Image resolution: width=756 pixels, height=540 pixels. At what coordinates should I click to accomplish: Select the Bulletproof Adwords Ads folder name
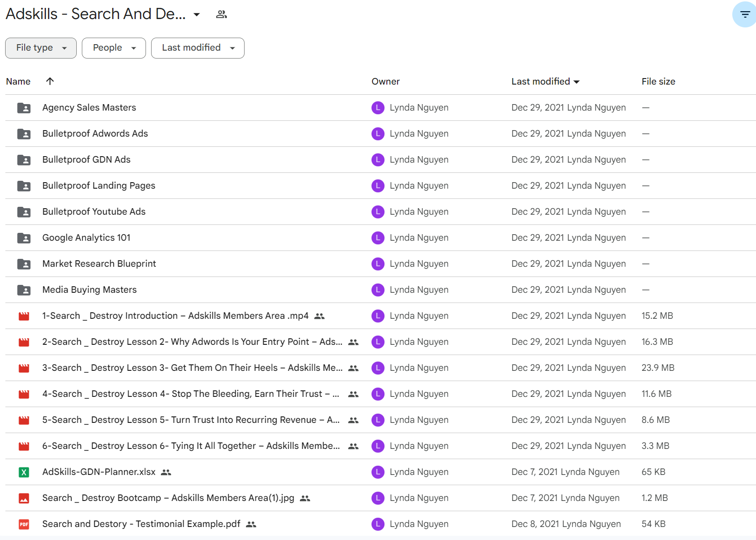pos(95,134)
